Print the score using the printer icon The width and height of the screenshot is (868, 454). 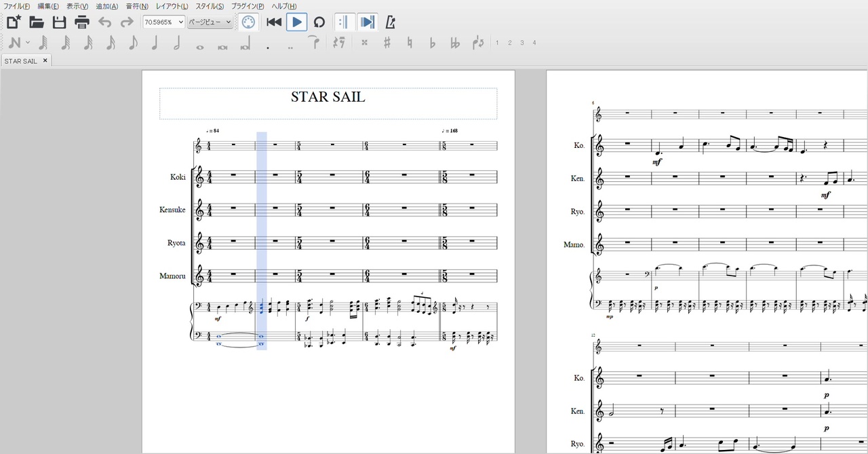82,22
